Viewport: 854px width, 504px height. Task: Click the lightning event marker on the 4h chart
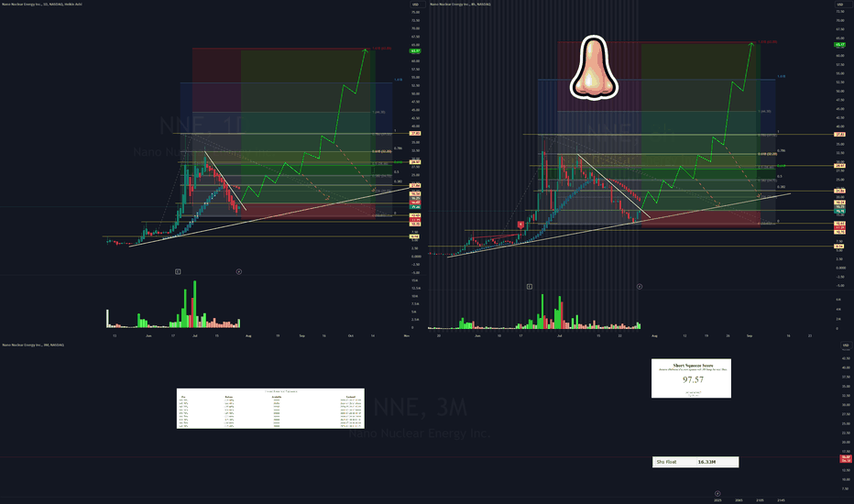(x=640, y=287)
